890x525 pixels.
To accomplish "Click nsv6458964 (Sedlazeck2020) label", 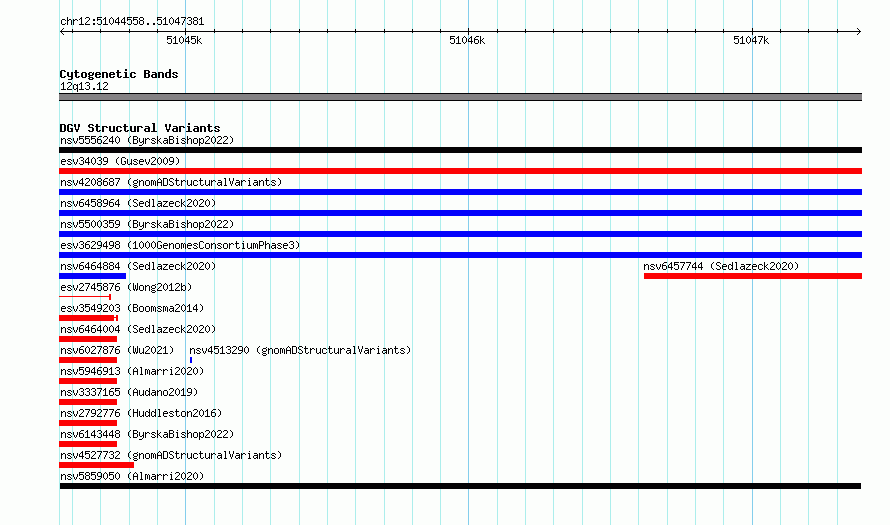I will click(138, 203).
